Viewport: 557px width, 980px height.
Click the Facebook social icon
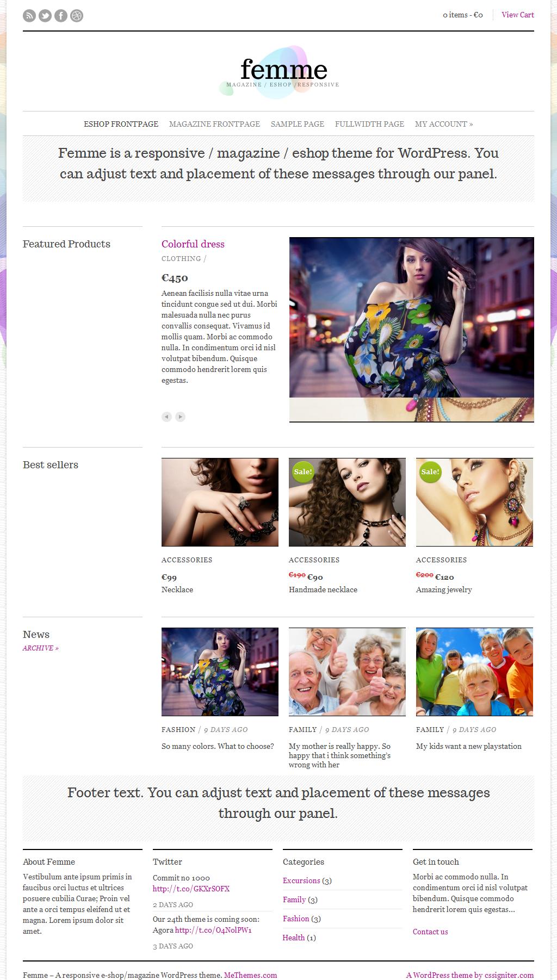tap(61, 16)
